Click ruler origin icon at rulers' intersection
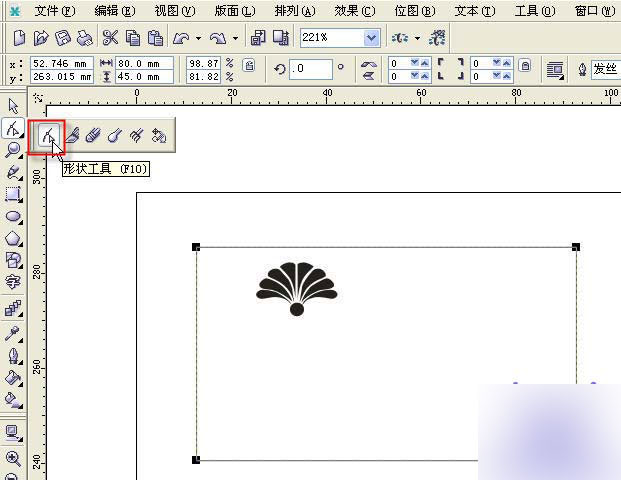 pos(38,97)
